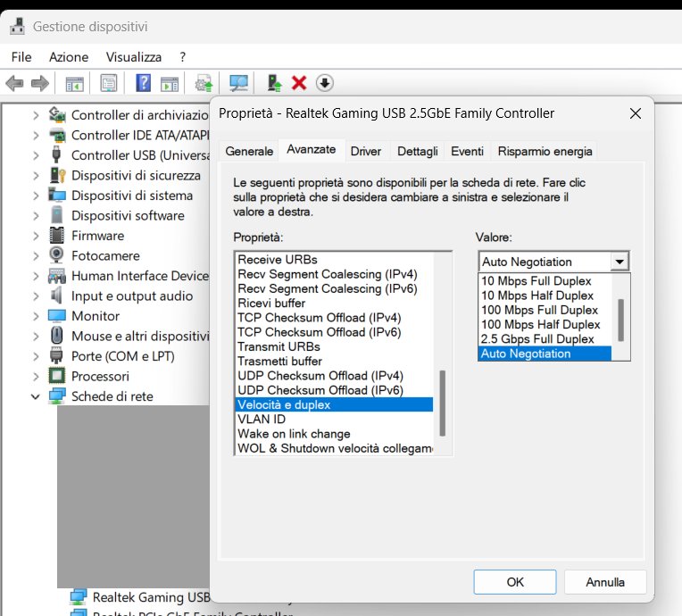
Task: Click the Human Interface Device icon
Action: 57,276
